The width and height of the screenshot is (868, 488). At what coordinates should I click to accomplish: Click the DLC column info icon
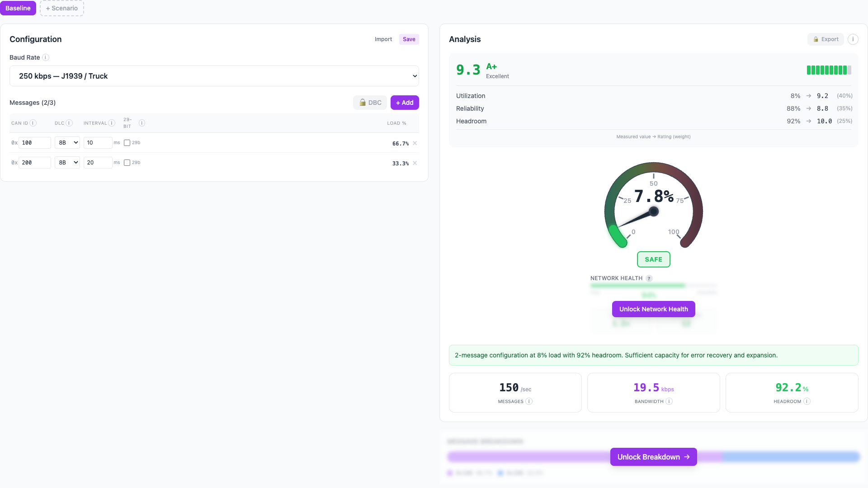click(x=69, y=123)
